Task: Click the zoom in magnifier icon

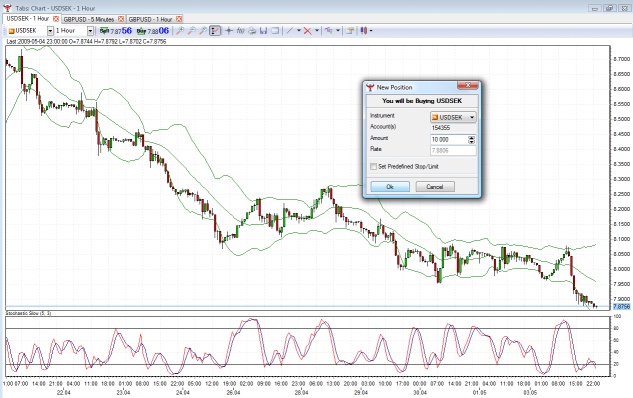Action: pos(180,31)
